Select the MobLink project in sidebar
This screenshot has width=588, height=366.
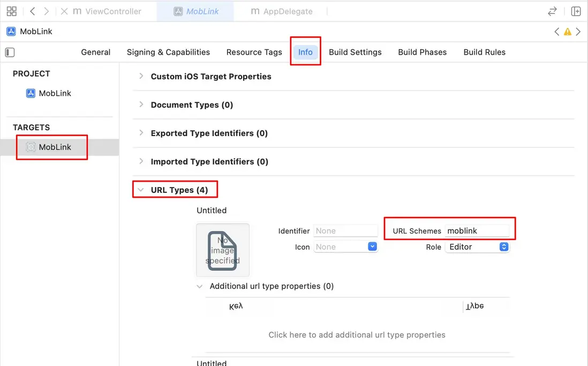(x=55, y=93)
